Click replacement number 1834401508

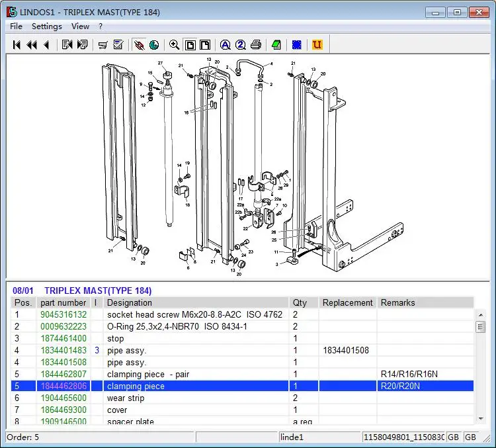(x=346, y=351)
